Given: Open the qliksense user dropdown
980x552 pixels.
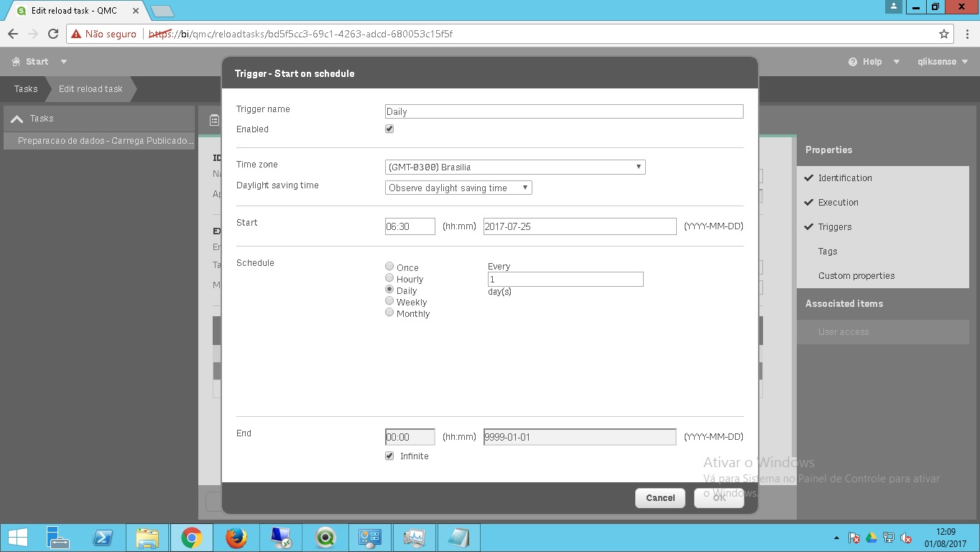Looking at the screenshot, I should pos(943,62).
